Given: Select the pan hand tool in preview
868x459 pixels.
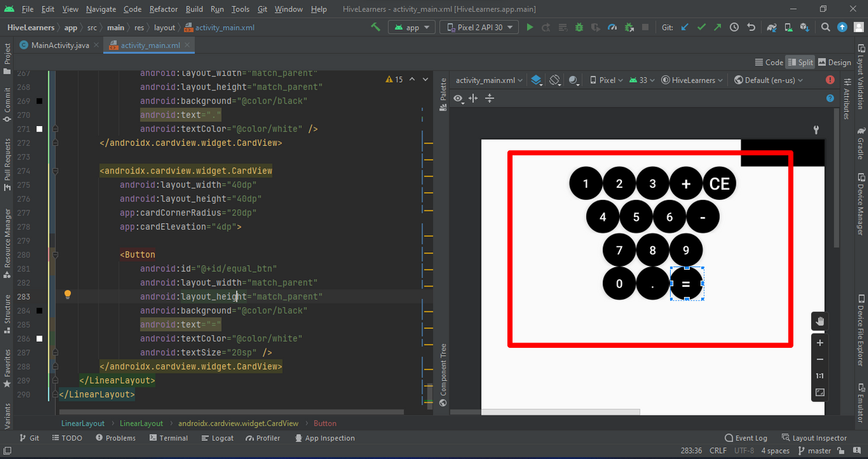Looking at the screenshot, I should (x=820, y=321).
